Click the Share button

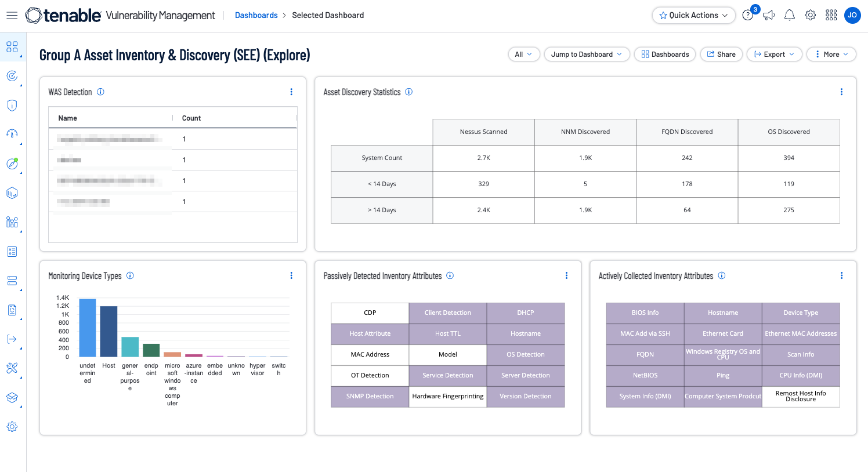[x=721, y=55]
